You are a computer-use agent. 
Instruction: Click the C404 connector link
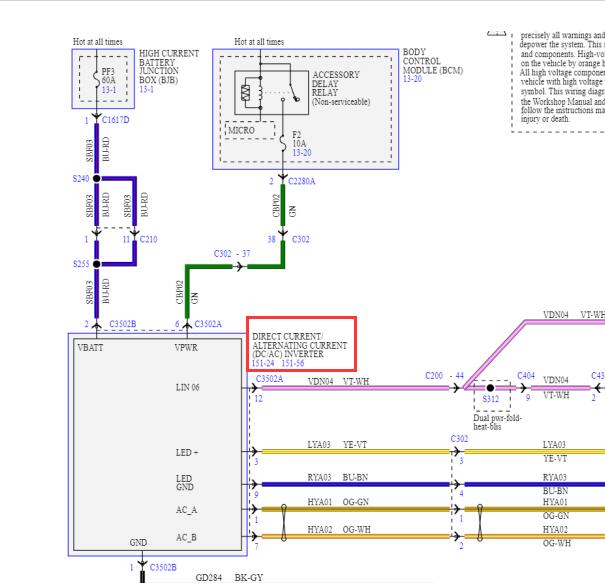pyautogui.click(x=526, y=376)
